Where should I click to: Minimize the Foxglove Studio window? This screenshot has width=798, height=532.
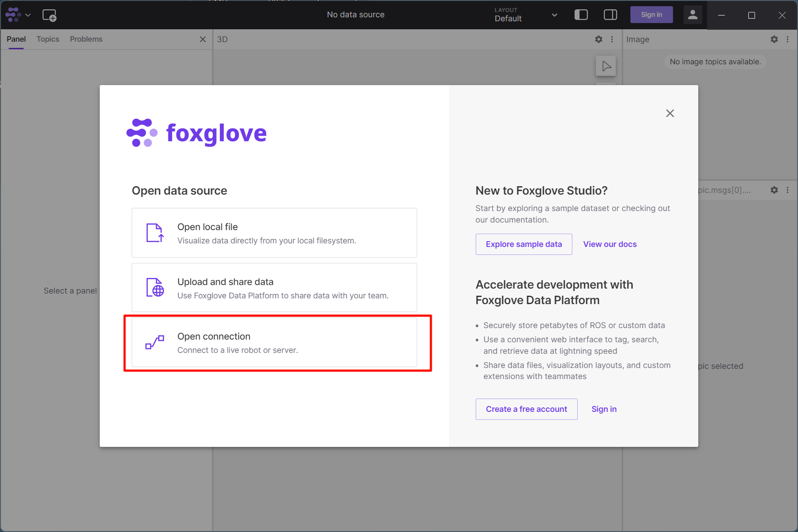tap(721, 15)
